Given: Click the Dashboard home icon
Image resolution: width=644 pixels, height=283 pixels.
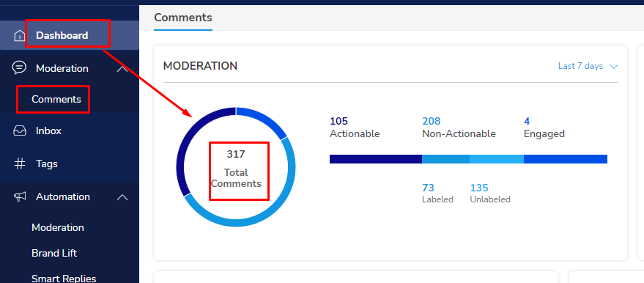Looking at the screenshot, I should pyautogui.click(x=19, y=36).
